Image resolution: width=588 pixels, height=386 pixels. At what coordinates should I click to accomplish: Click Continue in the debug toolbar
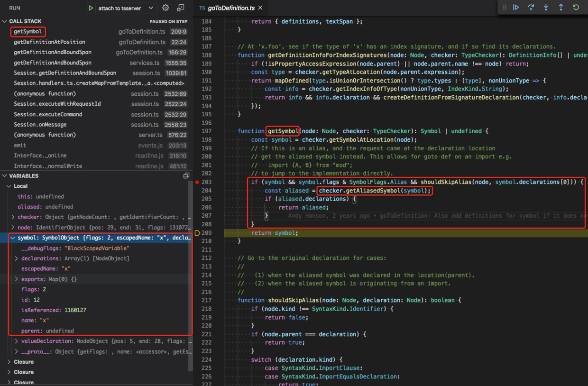coord(516,7)
